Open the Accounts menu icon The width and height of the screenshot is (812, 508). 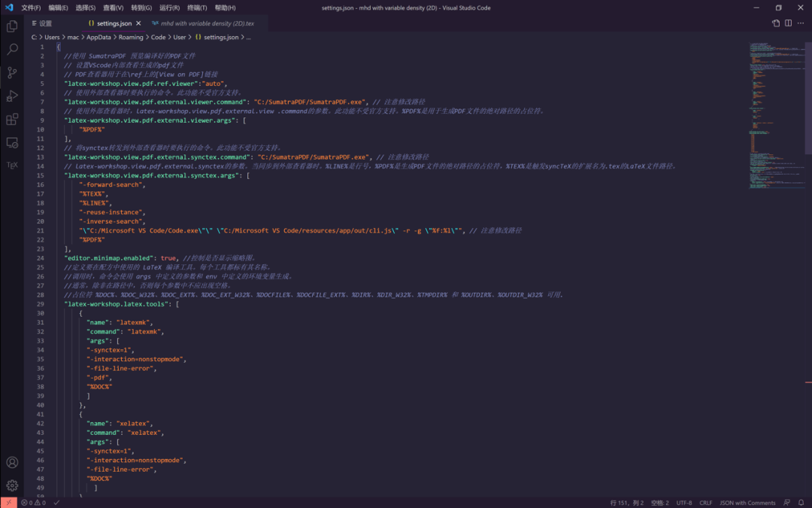[x=12, y=462]
